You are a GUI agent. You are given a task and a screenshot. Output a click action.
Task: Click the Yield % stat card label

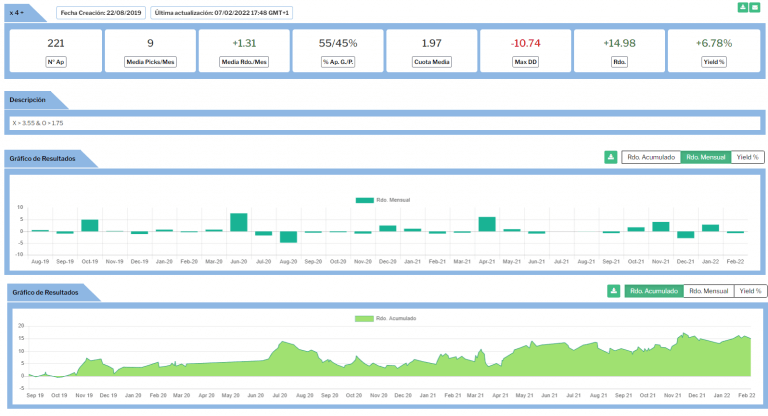tap(714, 62)
